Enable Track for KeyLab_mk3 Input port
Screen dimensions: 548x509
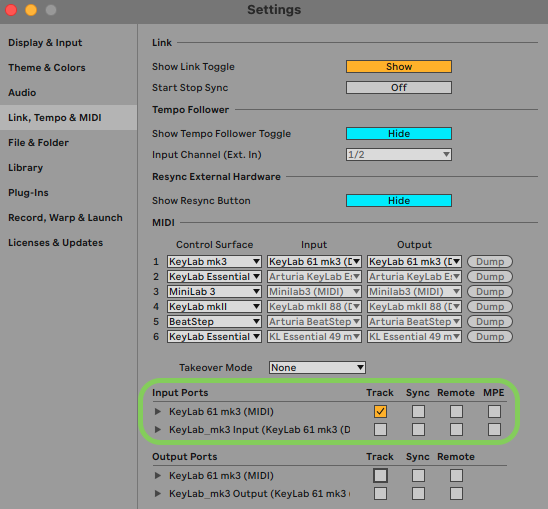[x=380, y=429]
